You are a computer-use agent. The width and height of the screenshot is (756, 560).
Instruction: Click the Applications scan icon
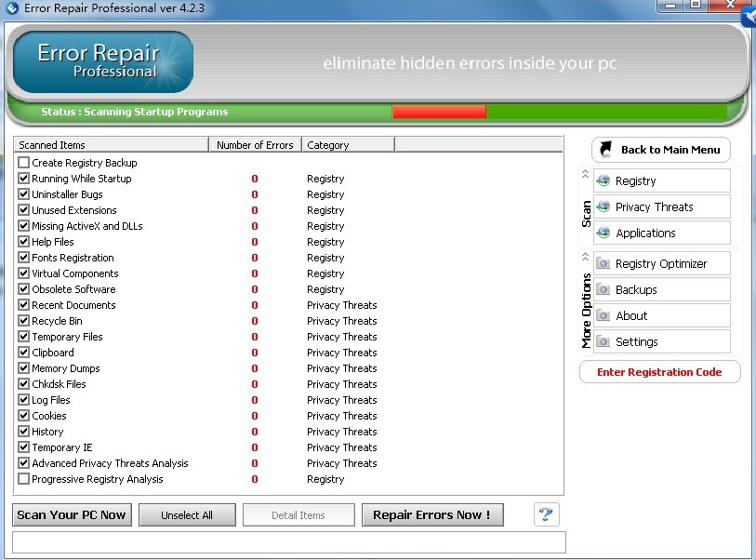coord(603,233)
